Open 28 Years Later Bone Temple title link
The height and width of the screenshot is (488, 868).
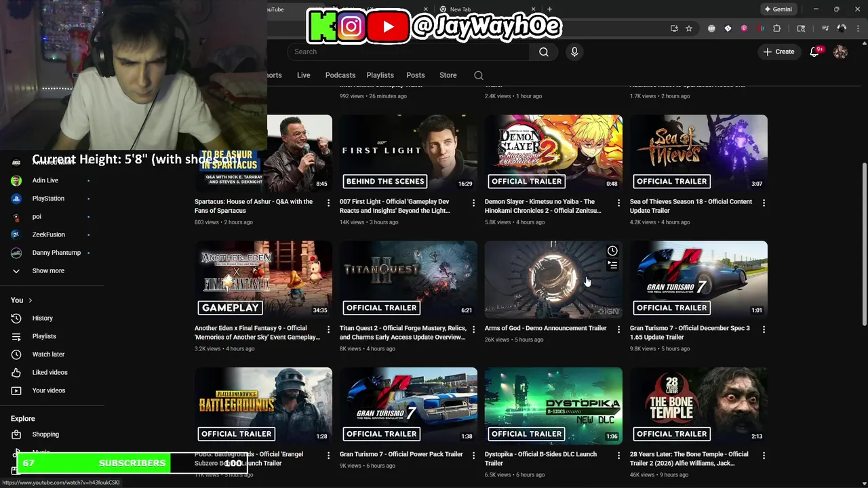689,459
